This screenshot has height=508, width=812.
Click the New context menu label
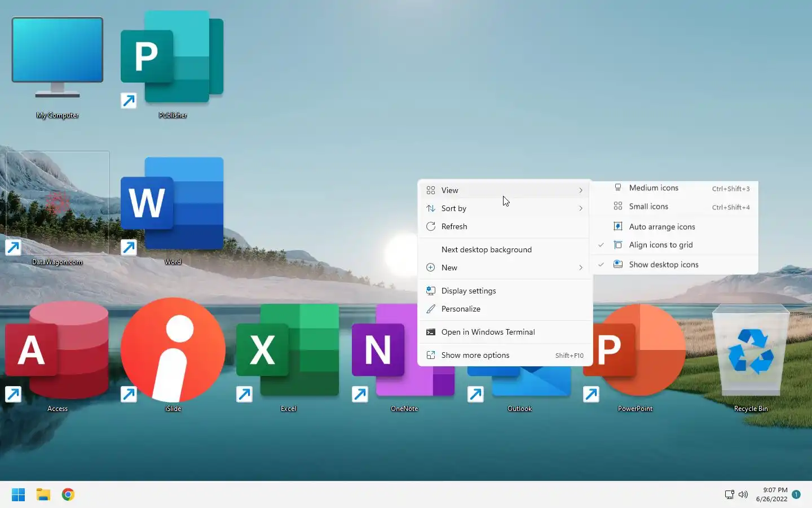[449, 268]
